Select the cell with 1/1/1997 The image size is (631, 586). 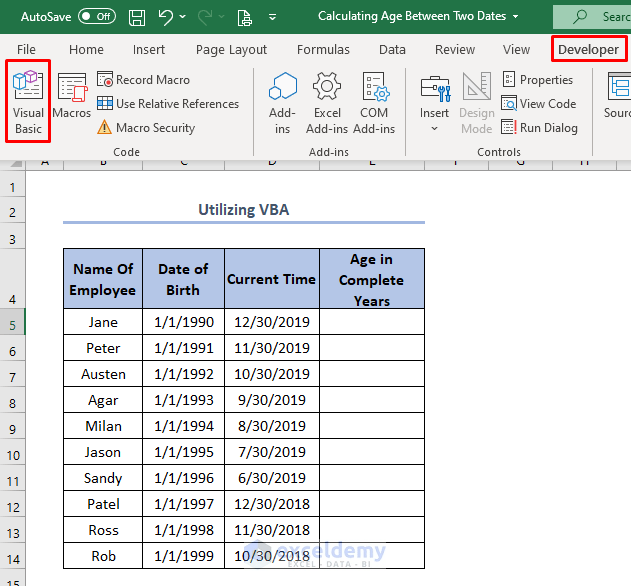click(184, 504)
